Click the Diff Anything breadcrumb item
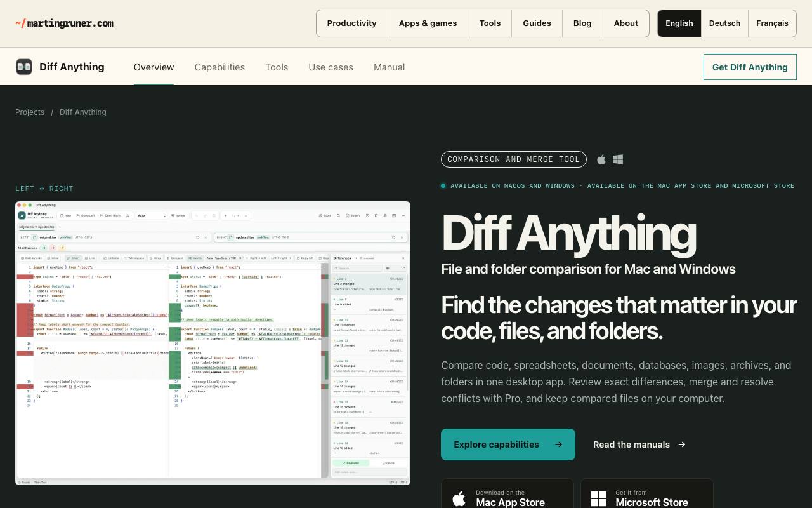This screenshot has height=508, width=812. point(83,112)
